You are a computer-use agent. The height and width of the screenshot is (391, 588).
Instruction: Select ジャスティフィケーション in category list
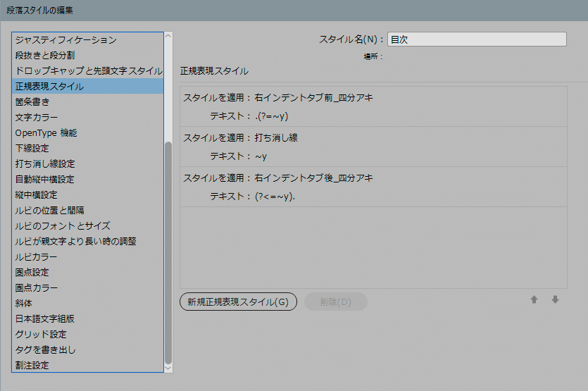(x=87, y=39)
